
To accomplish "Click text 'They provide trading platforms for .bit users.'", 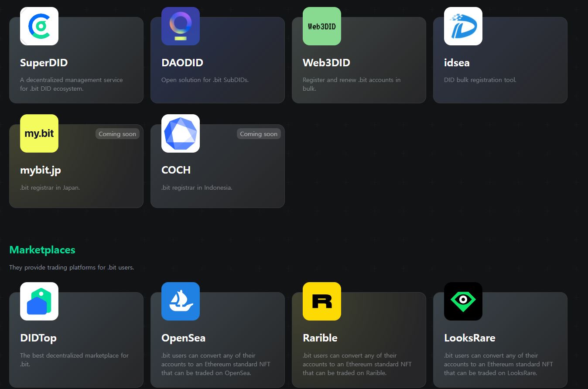I will pyautogui.click(x=72, y=267).
